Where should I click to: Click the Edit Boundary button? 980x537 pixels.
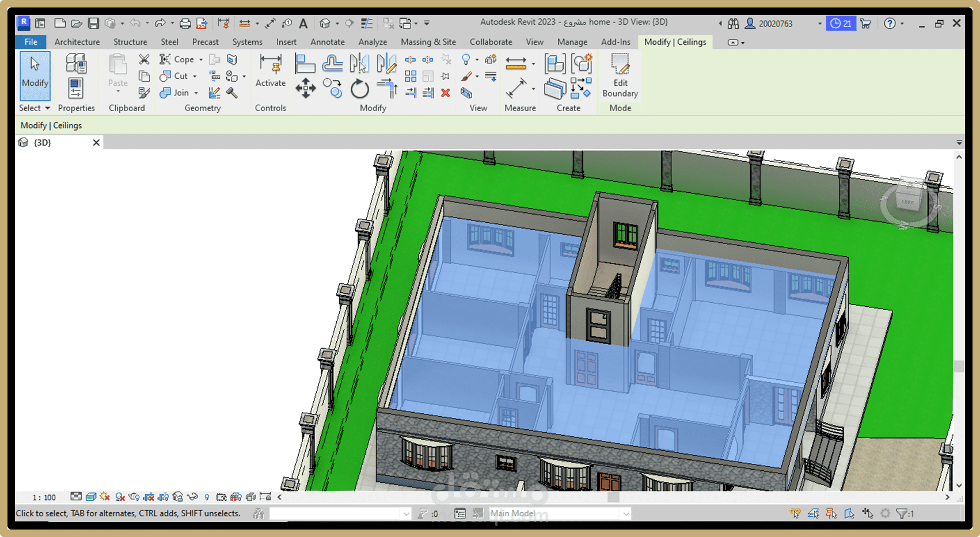click(x=620, y=76)
